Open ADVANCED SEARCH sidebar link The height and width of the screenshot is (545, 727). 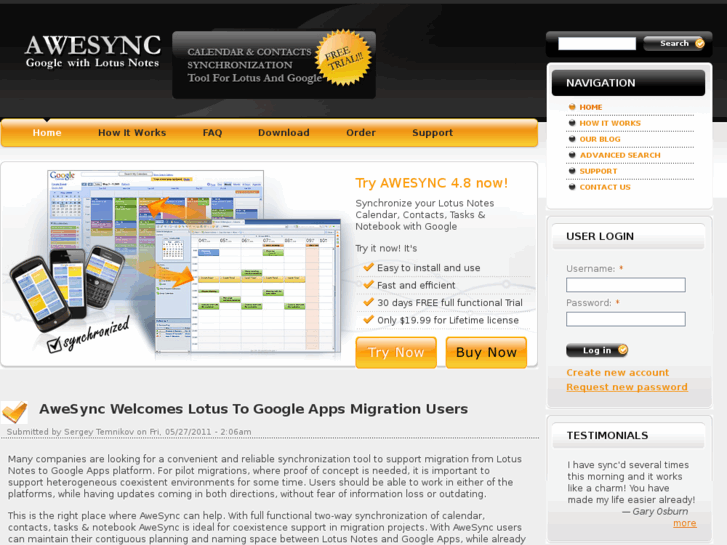pyautogui.click(x=620, y=155)
